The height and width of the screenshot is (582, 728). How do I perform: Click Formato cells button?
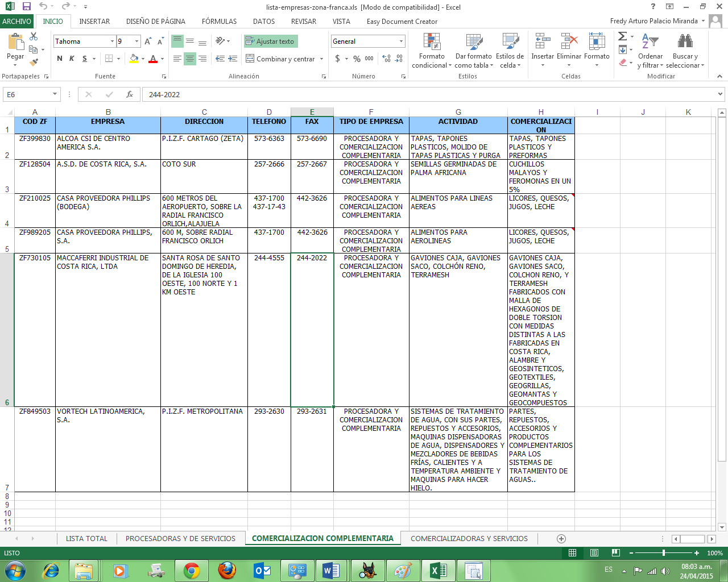pos(597,50)
